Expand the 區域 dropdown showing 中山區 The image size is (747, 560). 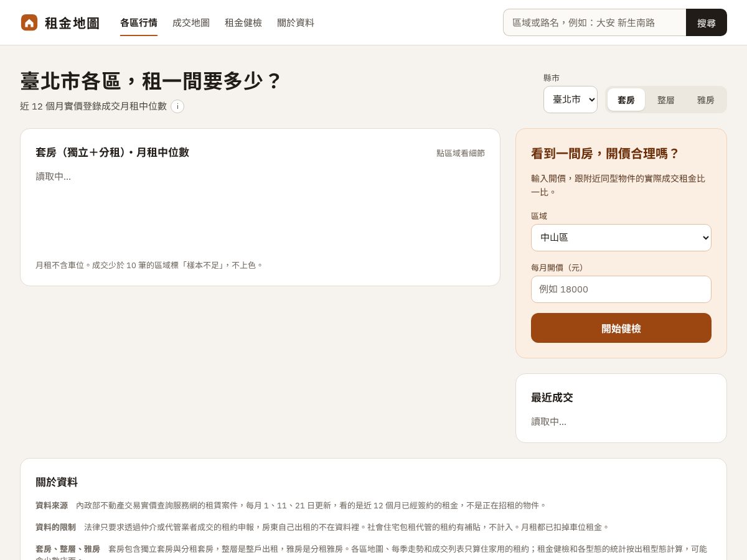coord(621,238)
